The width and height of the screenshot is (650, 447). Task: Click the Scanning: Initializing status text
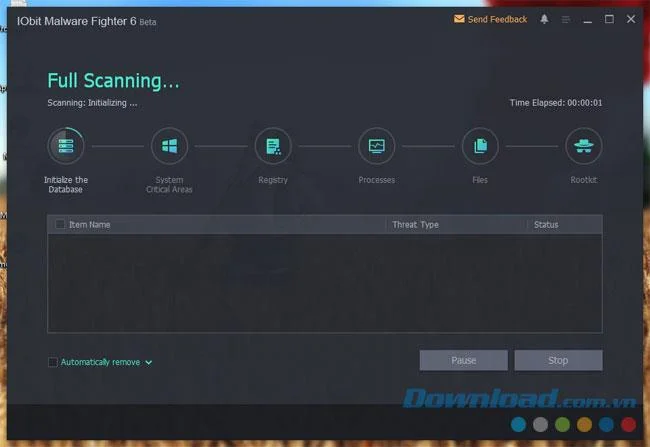click(92, 103)
